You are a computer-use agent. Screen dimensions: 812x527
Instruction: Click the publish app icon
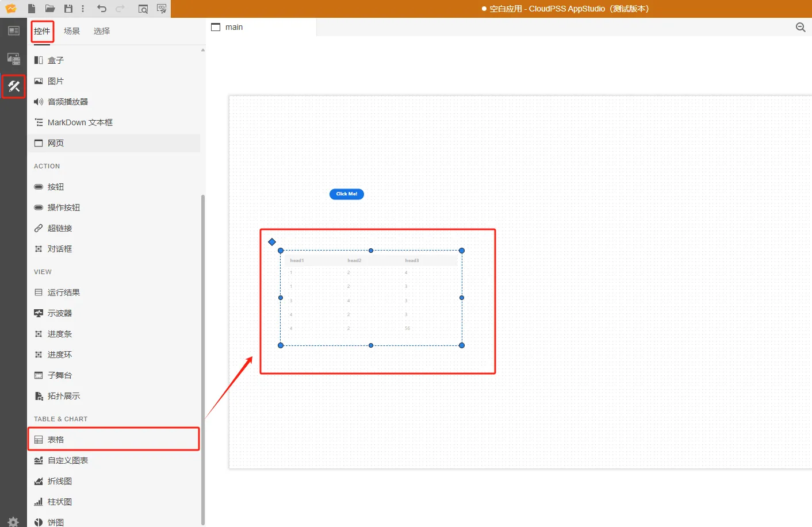[x=162, y=9]
